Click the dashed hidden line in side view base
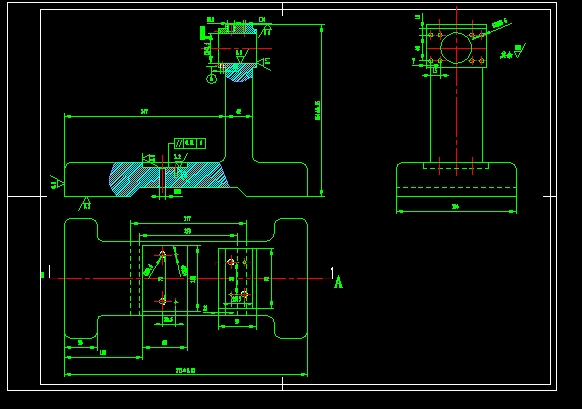Viewport: 582px width, 409px height. [456, 187]
